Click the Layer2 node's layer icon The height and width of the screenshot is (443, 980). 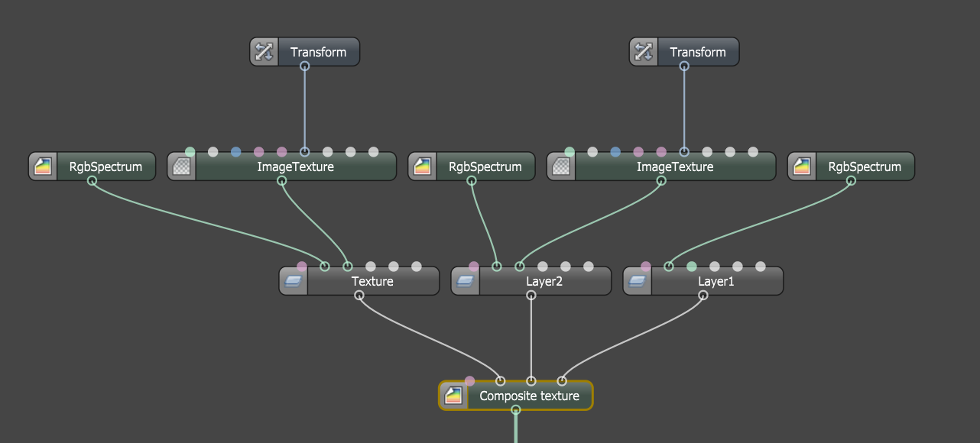(466, 281)
